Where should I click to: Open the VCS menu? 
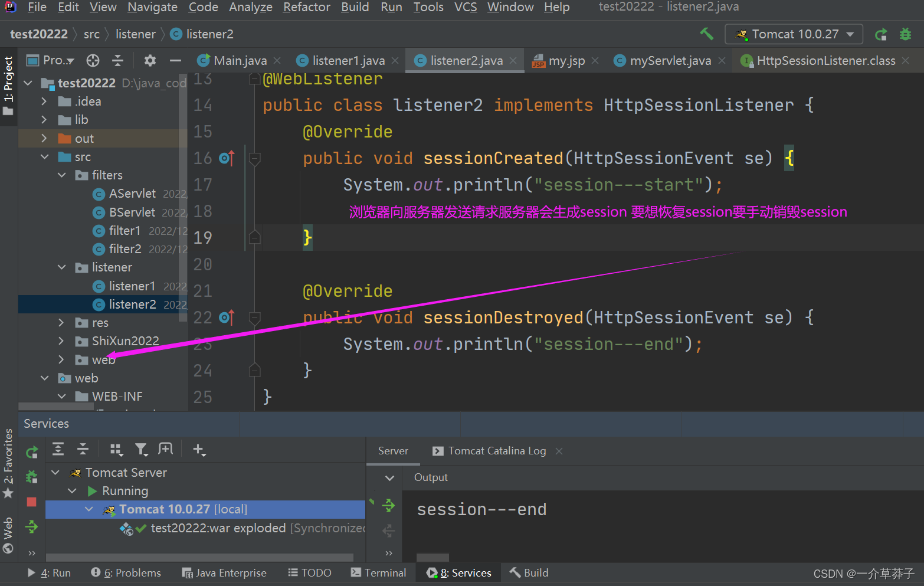click(x=466, y=7)
